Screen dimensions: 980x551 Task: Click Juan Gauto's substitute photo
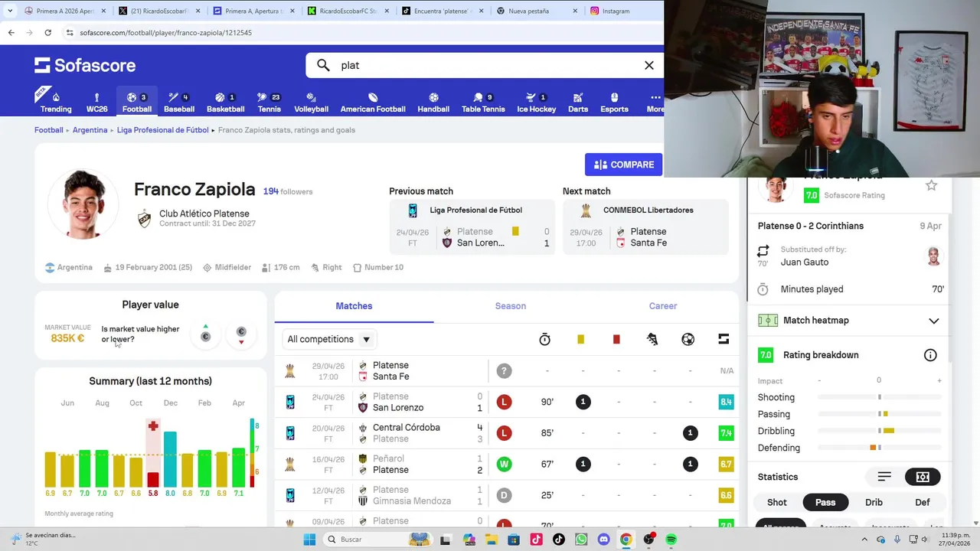pos(933,256)
